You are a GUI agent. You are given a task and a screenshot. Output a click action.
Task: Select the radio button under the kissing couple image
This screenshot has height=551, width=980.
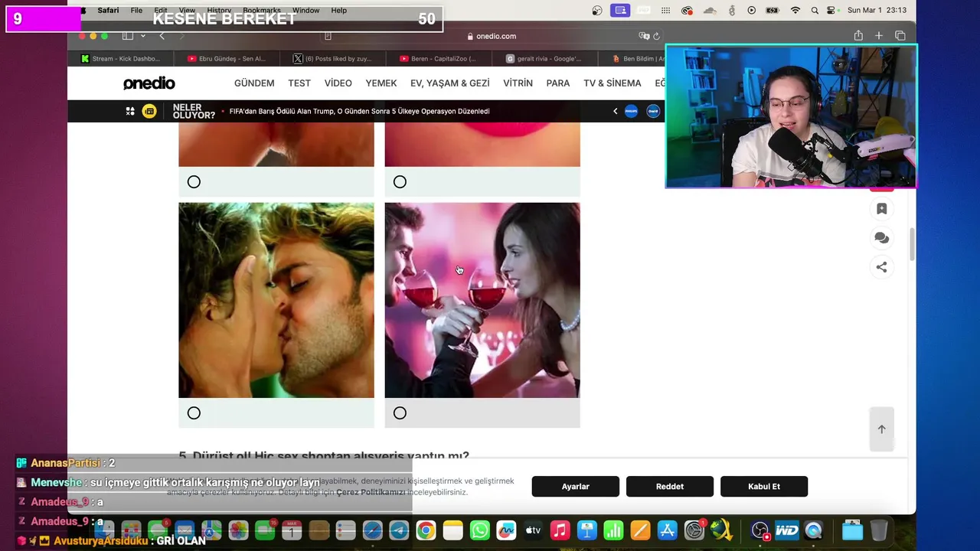[x=194, y=413]
